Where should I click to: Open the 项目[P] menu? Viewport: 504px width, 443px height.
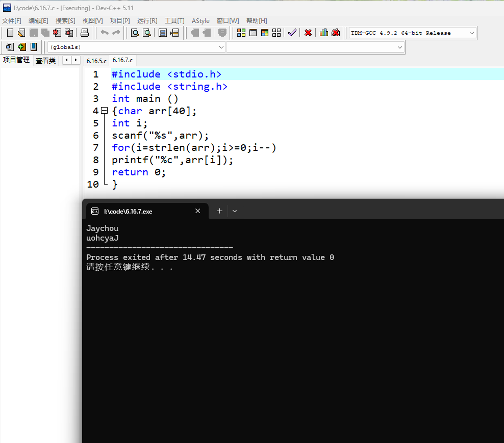(120, 21)
